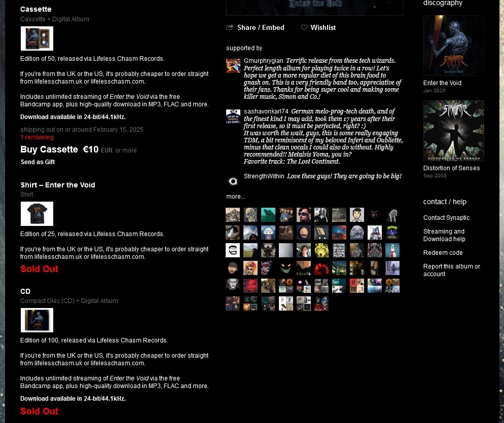Select the glowing-eyed grinning demon avatar
Screen dimensions: 504x423
[286, 268]
